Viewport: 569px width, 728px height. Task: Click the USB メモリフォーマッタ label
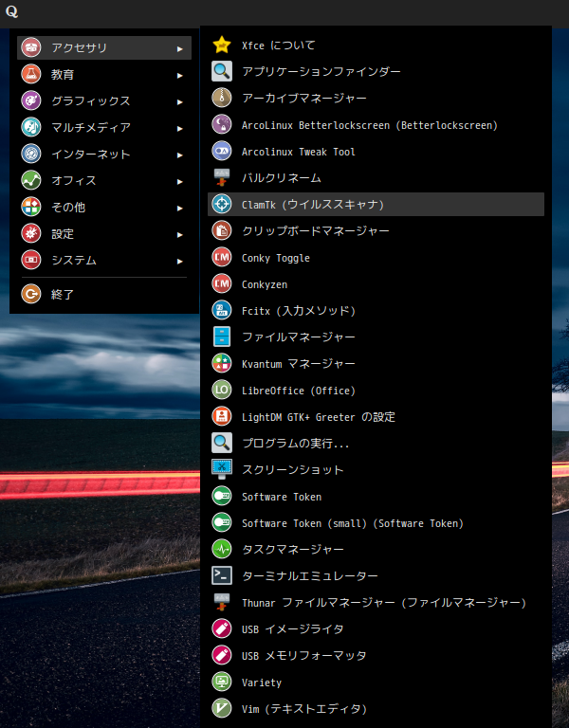[303, 656]
